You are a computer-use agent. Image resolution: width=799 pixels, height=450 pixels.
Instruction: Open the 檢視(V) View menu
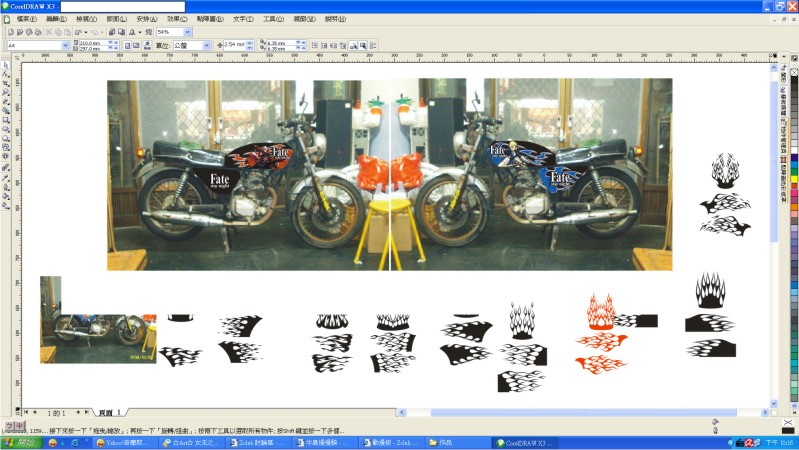tap(86, 19)
